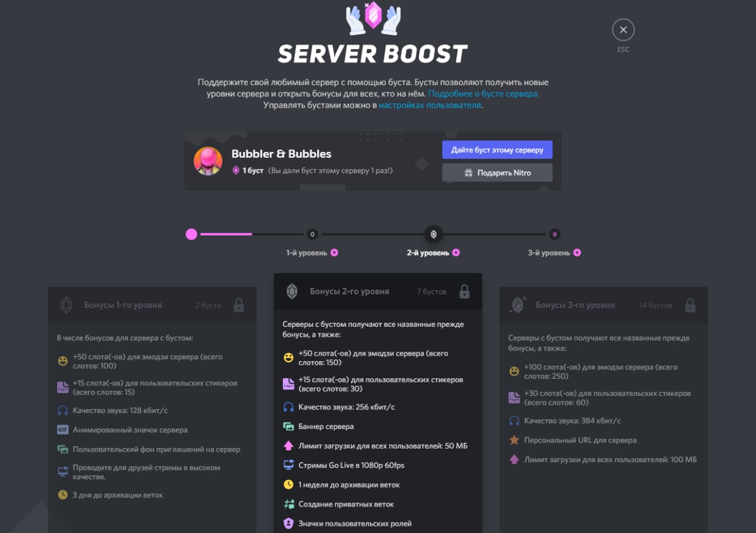Click image icon for 'Пользовательский фон приглашений'
Image resolution: width=756 pixels, height=533 pixels.
pyautogui.click(x=63, y=449)
